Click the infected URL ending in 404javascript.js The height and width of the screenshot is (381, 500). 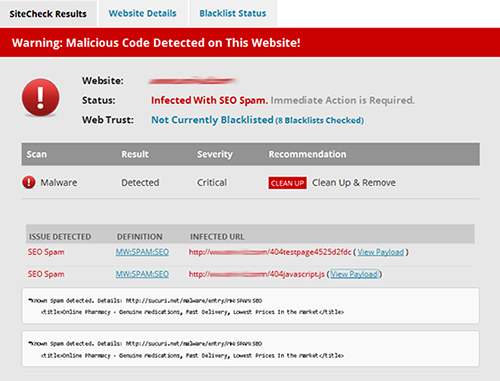click(x=257, y=274)
